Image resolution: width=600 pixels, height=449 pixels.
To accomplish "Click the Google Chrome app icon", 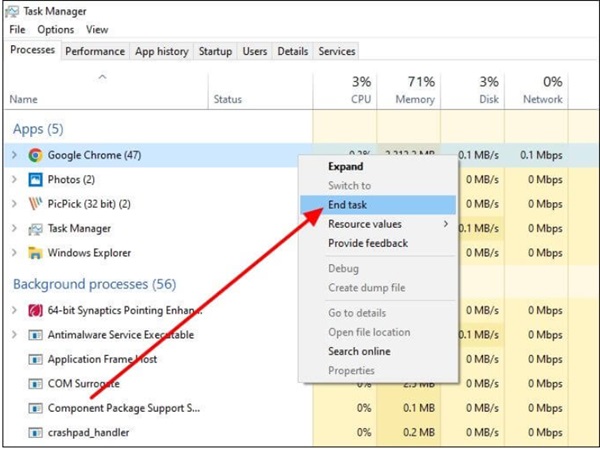I will [35, 155].
